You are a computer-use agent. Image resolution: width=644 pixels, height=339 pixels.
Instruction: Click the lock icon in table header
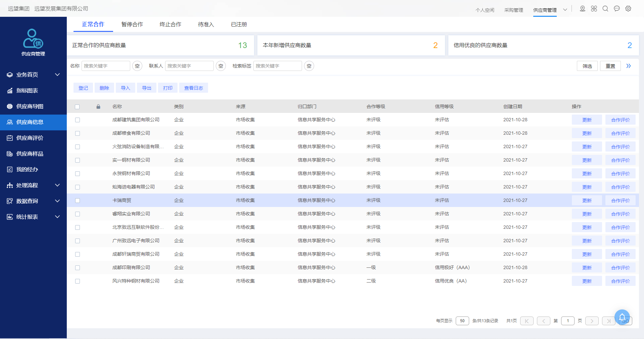pos(98,107)
